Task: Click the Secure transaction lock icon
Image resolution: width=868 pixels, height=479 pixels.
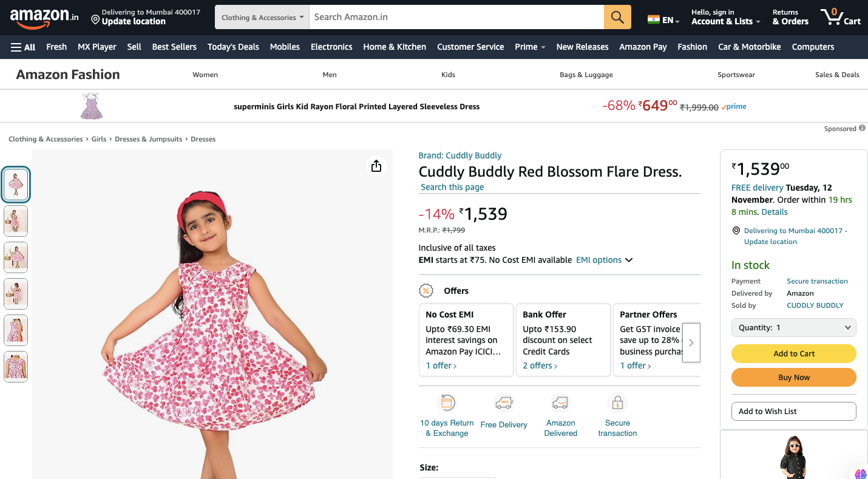Action: pos(617,403)
